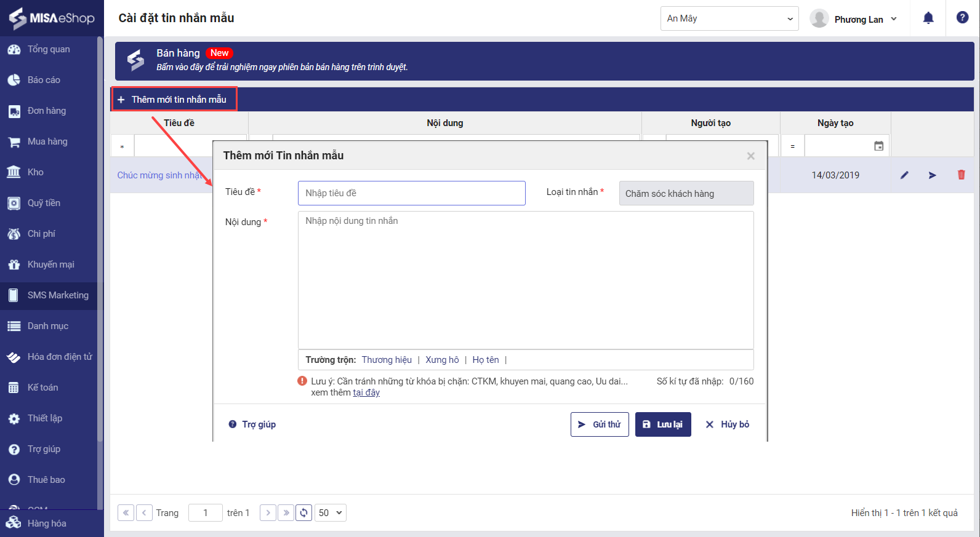Close the Thêm mới Tin nhắn mẫu dialog

(750, 156)
